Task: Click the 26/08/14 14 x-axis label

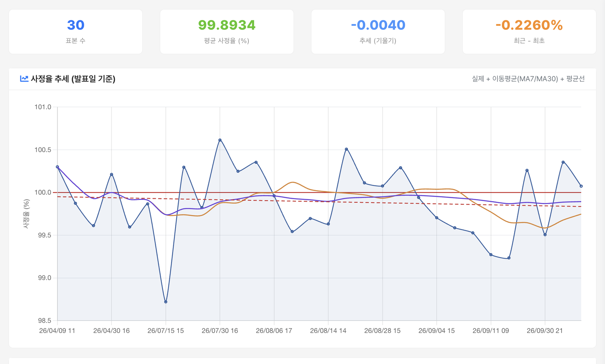Action: (328, 331)
